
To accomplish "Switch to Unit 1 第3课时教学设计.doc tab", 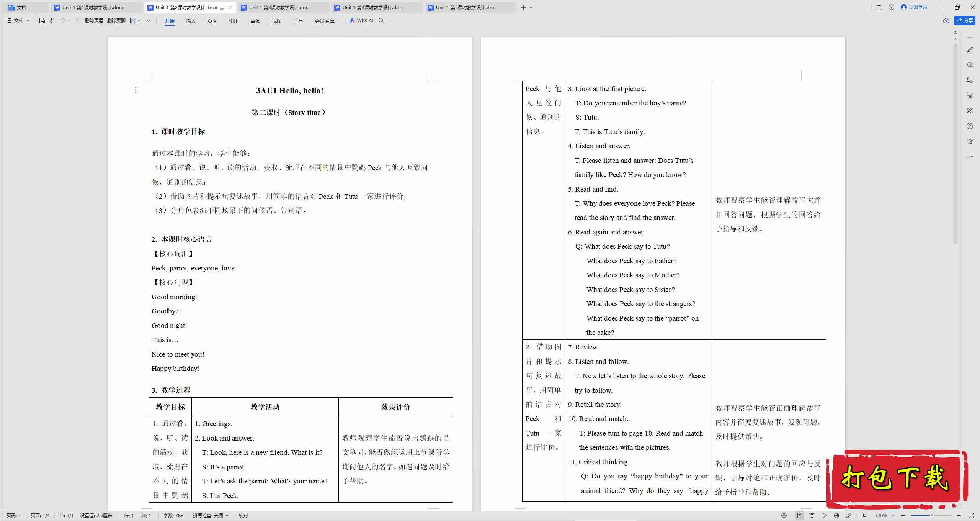I will pos(284,7).
